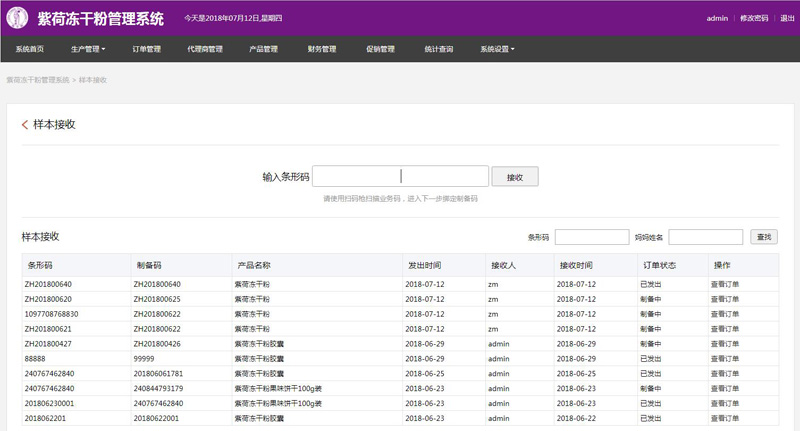Click the 修改密码 link in header
800x431 pixels.
click(x=754, y=18)
